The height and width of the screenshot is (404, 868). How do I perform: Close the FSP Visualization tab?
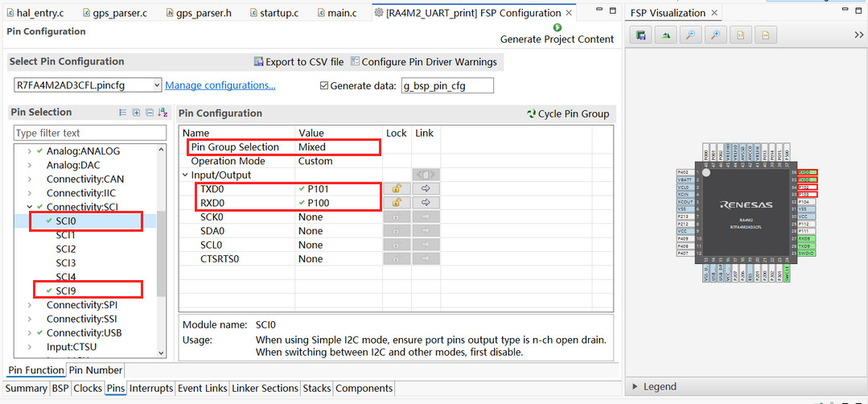[x=714, y=13]
